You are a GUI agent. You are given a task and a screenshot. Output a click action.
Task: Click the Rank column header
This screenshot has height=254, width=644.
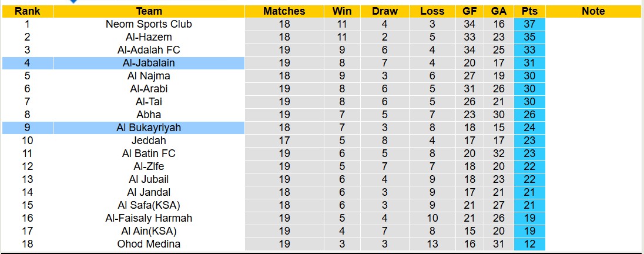point(27,11)
